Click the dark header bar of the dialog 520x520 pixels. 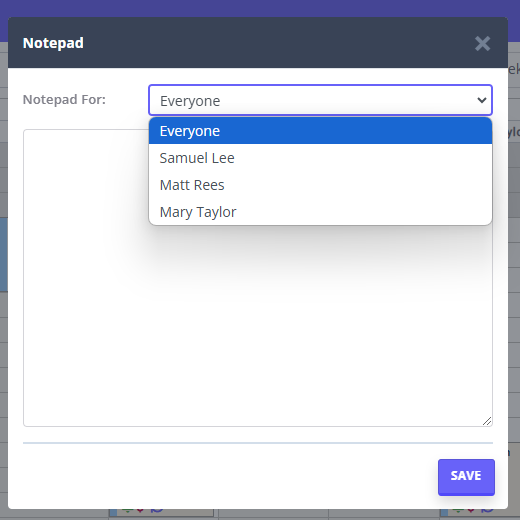click(258, 43)
